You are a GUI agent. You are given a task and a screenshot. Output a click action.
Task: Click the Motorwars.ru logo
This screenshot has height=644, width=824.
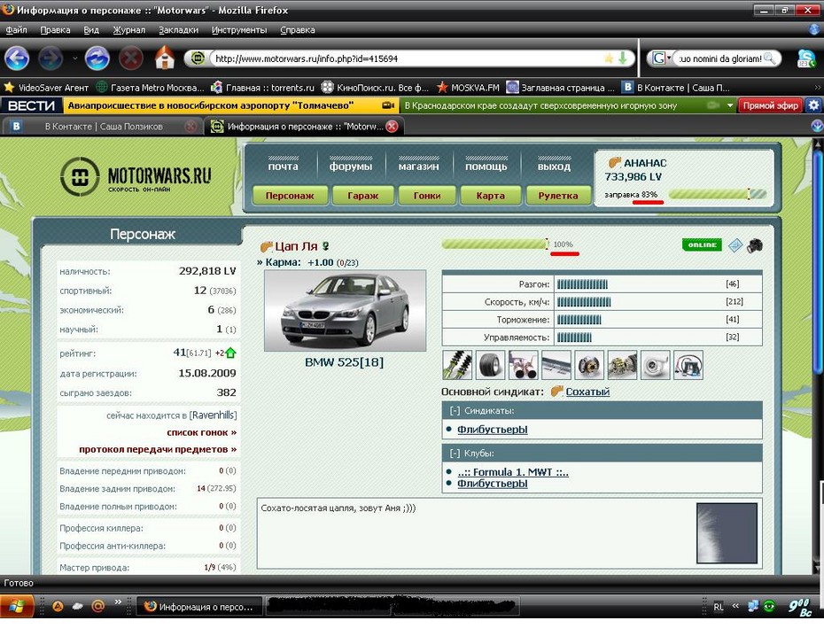click(136, 176)
